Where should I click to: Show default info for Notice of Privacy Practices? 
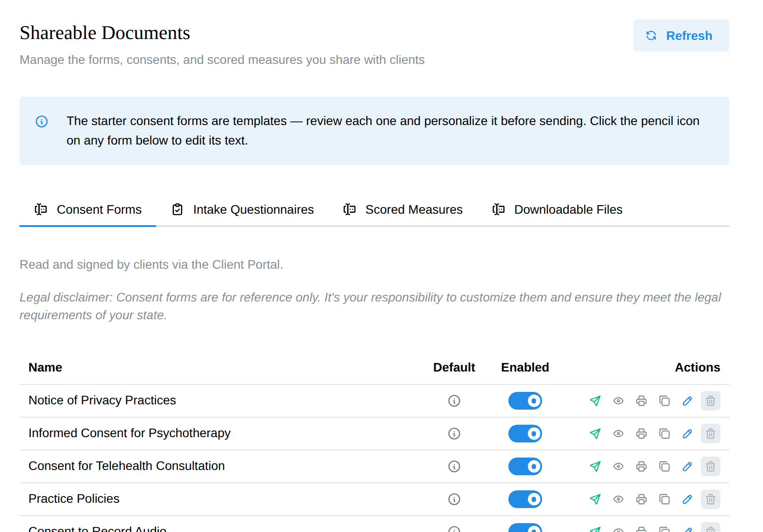[x=454, y=401]
